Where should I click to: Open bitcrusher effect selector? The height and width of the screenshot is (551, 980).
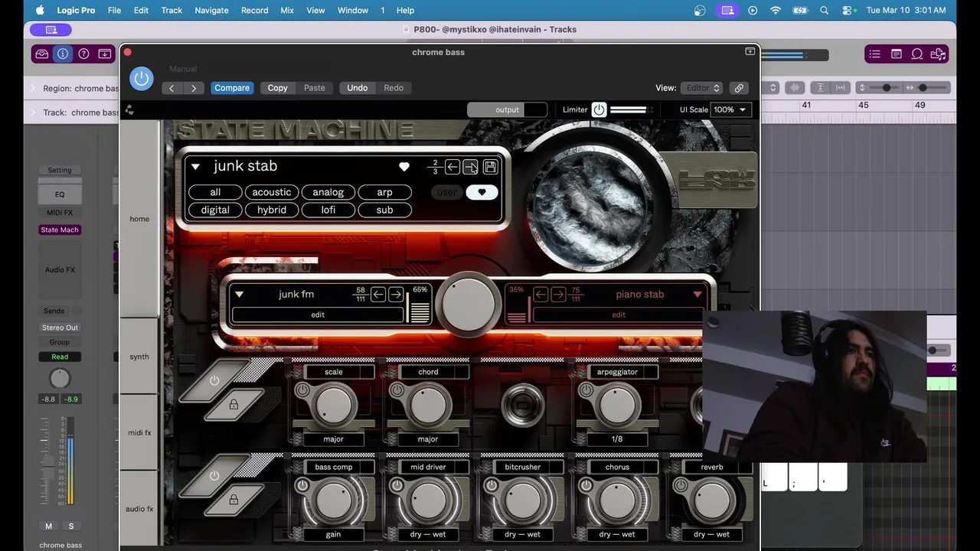coord(523,467)
